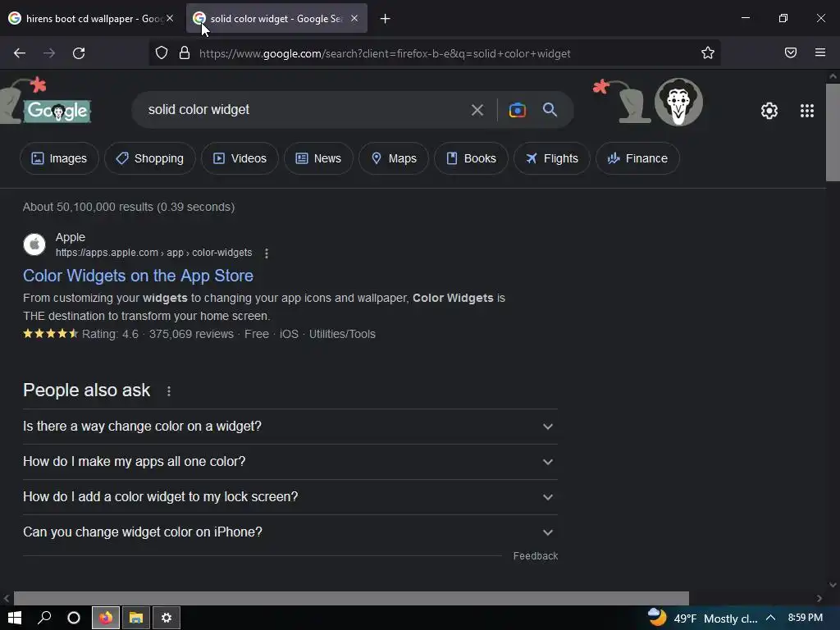The width and height of the screenshot is (840, 630).
Task: Open the Google account avatar
Action: pyautogui.click(x=678, y=102)
